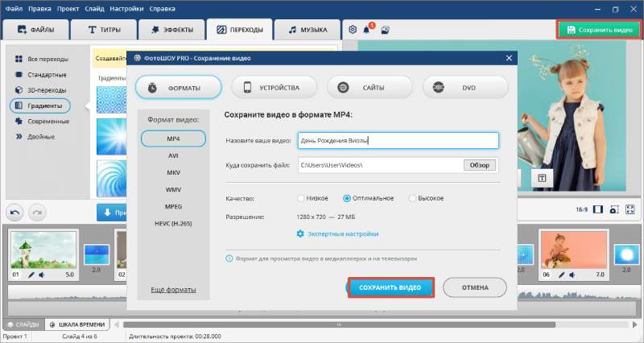Click the video name input field
This screenshot has height=343, width=644.
[398, 140]
